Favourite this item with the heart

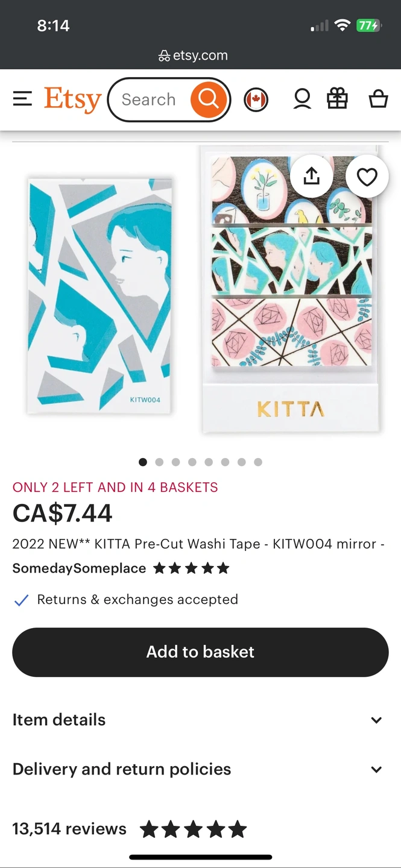[367, 177]
